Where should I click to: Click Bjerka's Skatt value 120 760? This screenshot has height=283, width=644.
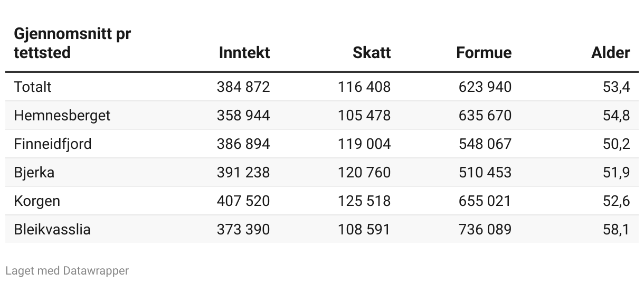click(364, 172)
